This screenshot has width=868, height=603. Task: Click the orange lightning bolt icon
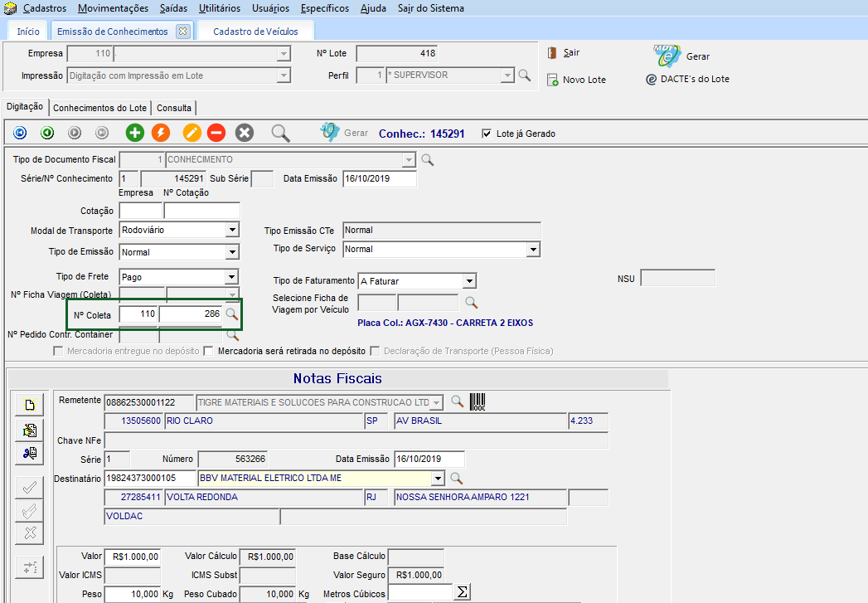(x=161, y=133)
